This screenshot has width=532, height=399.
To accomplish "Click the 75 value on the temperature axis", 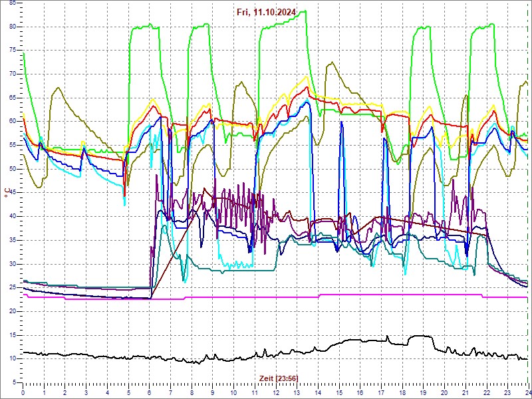I will click(x=12, y=51).
